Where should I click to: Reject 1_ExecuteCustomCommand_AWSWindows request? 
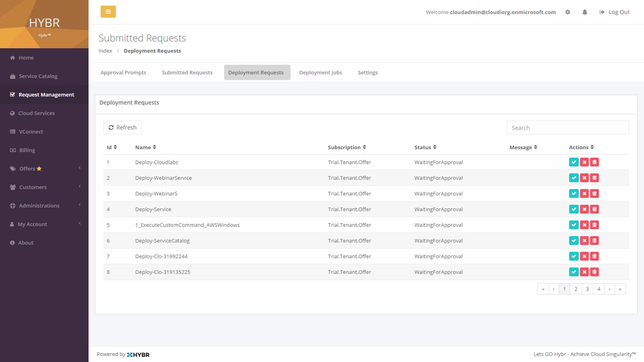click(x=584, y=225)
